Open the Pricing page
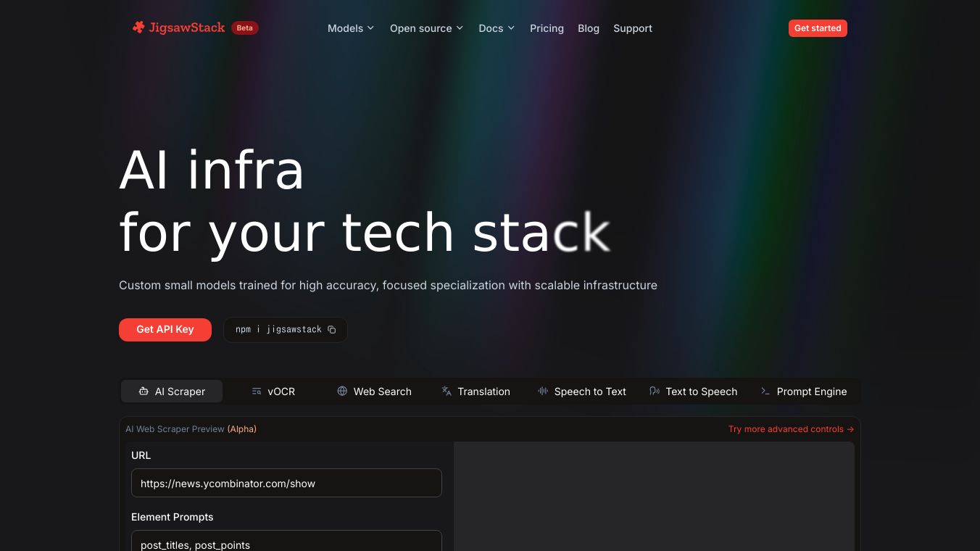Image resolution: width=980 pixels, height=551 pixels. point(547,28)
